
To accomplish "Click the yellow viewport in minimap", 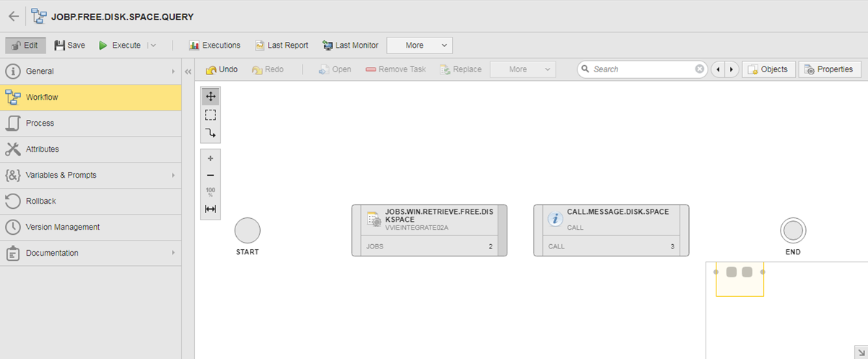I will coord(739,279).
